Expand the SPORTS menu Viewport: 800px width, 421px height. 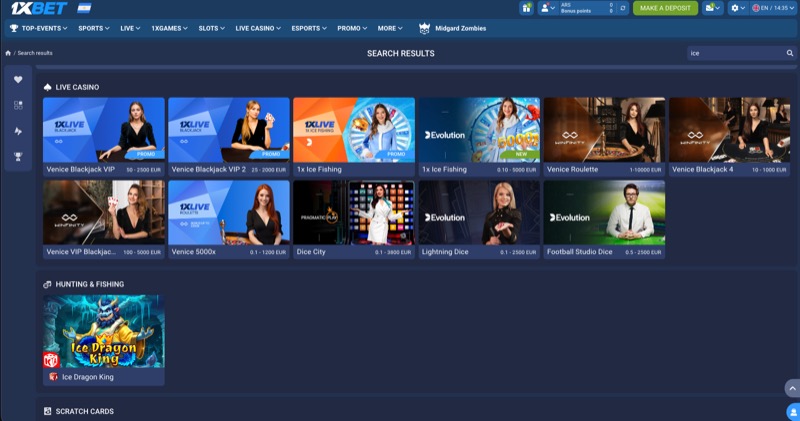tap(94, 29)
